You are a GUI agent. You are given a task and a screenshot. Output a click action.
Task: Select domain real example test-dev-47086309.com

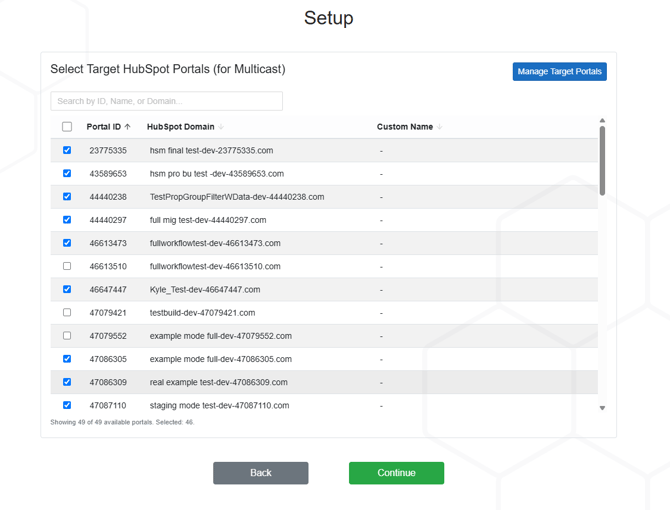click(x=218, y=382)
